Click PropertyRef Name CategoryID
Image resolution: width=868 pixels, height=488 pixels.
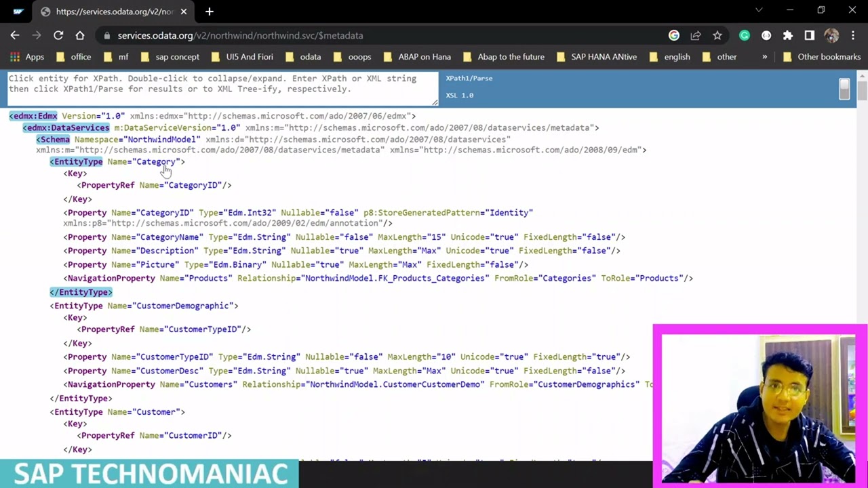pos(154,185)
